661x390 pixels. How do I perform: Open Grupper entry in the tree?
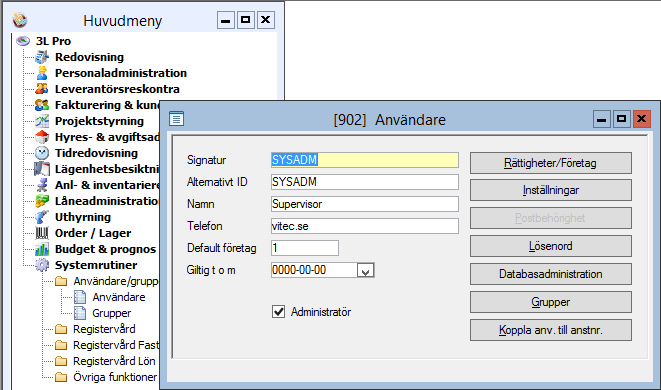pyautogui.click(x=111, y=313)
